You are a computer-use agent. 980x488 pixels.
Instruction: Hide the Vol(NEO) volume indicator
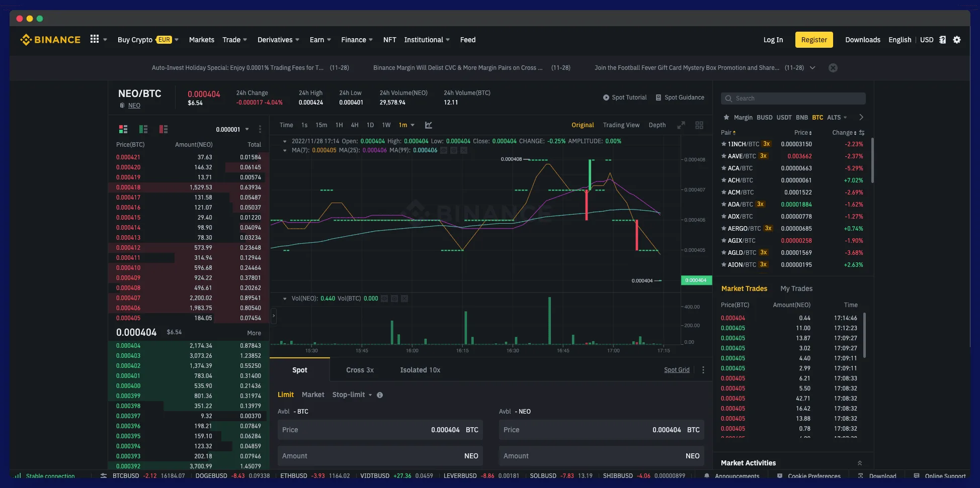click(384, 299)
